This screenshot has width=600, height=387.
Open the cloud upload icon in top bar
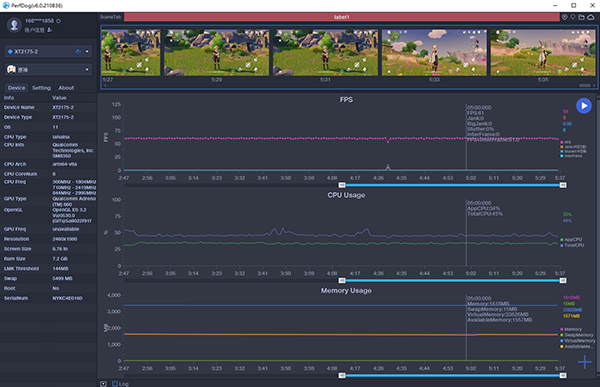[591, 17]
